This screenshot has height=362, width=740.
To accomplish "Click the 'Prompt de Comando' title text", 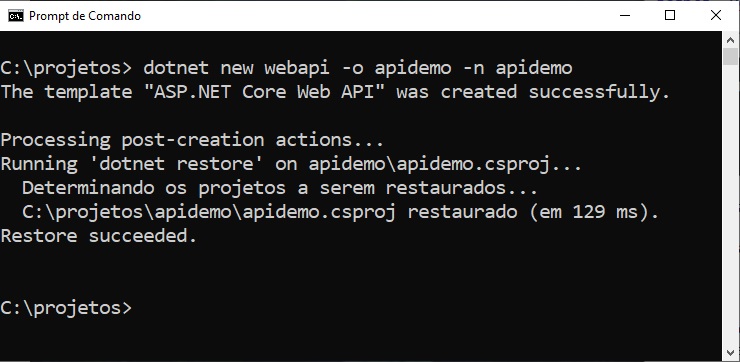I will tap(85, 16).
